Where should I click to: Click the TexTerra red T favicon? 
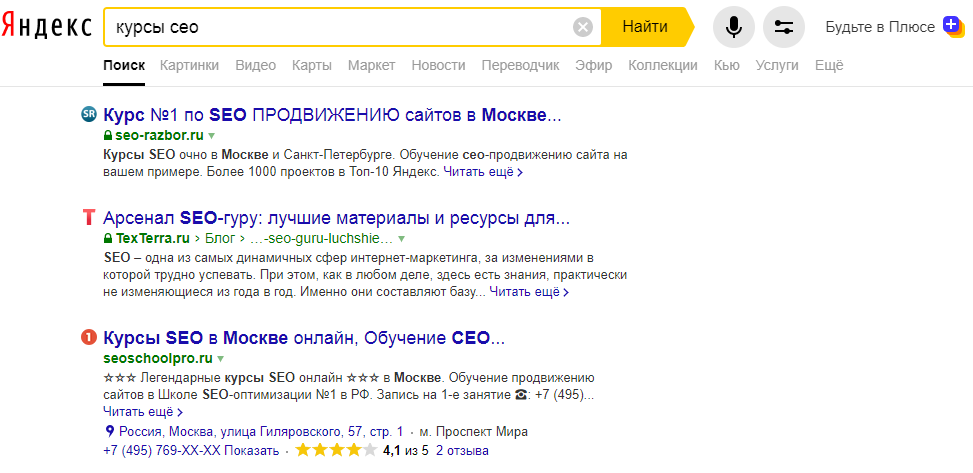(x=89, y=218)
